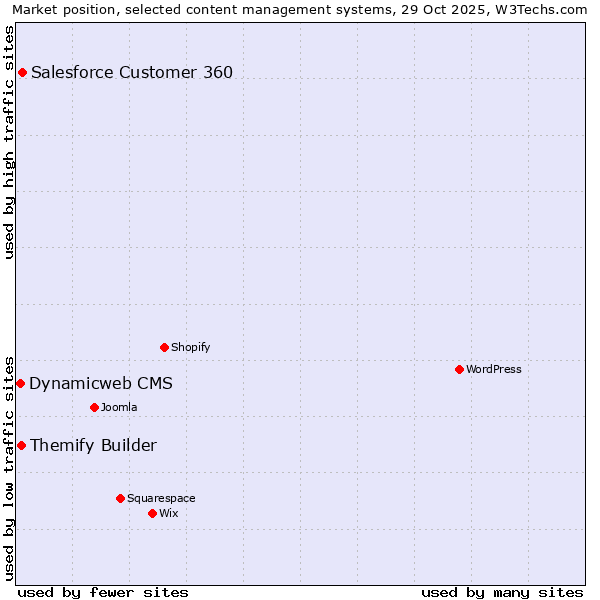Click the Wix label text

pos(168,513)
